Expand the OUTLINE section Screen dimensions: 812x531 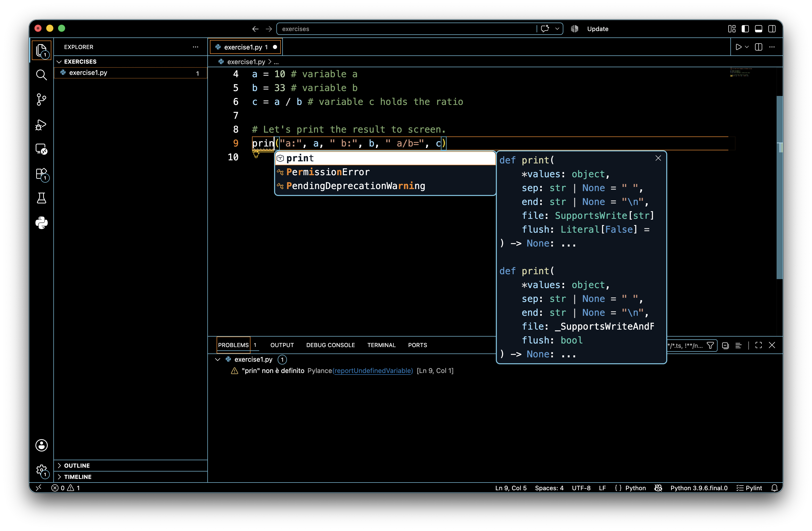click(x=131, y=466)
